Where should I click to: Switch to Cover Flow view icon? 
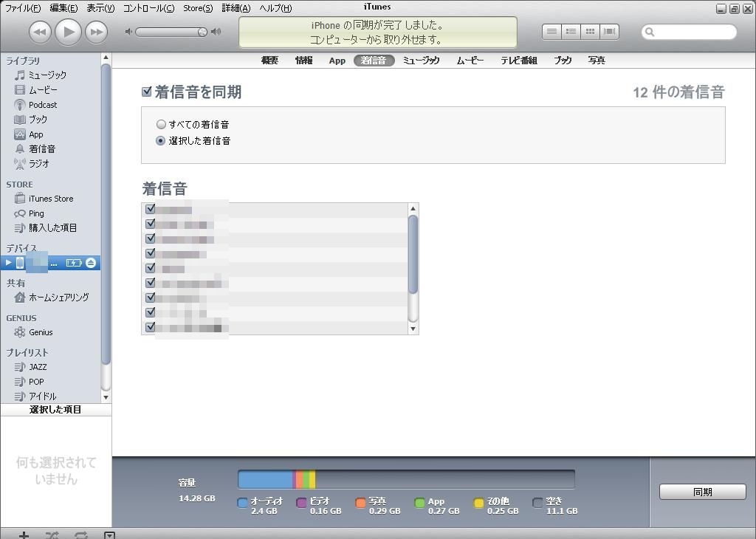[609, 32]
